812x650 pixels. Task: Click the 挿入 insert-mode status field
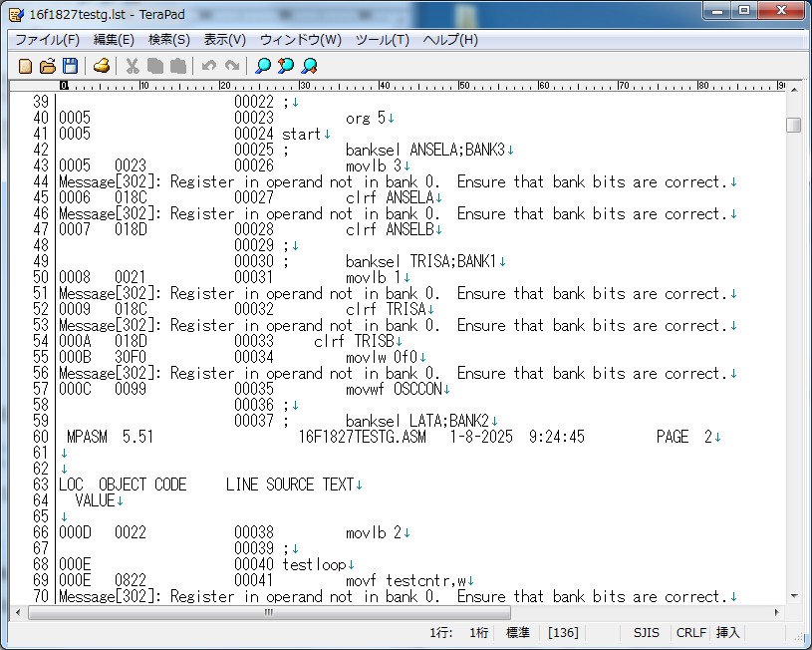tap(727, 632)
